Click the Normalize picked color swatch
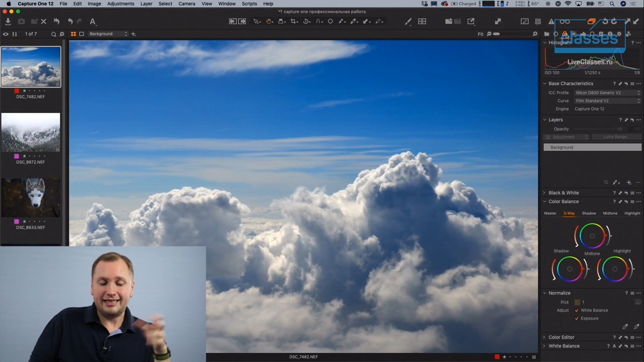This screenshot has width=644, height=362. 577,302
